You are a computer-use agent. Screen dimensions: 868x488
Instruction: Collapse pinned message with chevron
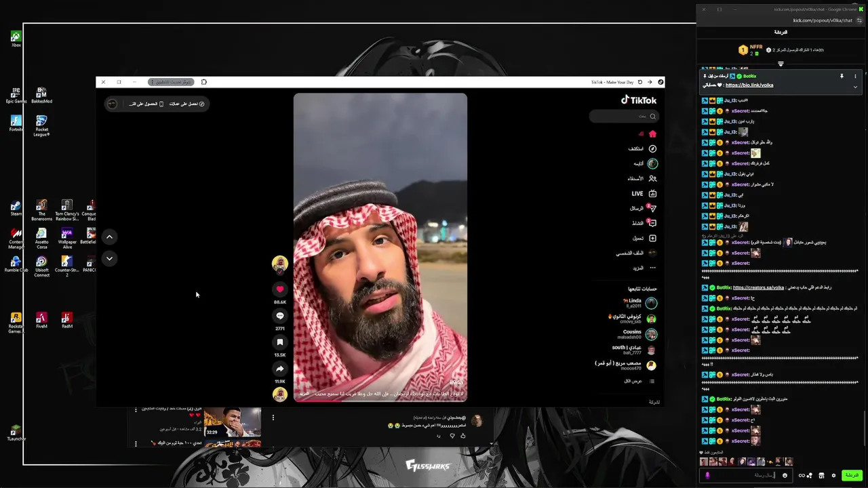tap(855, 87)
